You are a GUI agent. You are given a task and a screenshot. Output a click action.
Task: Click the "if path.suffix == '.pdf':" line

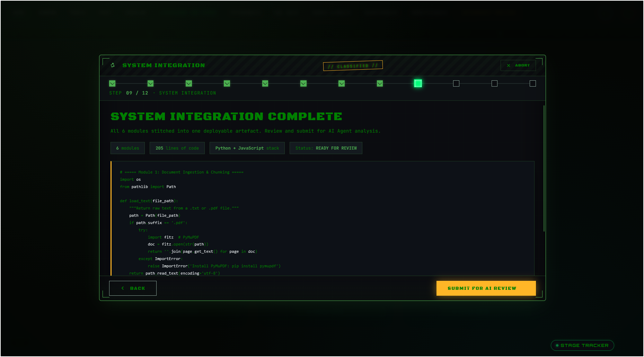point(158,223)
